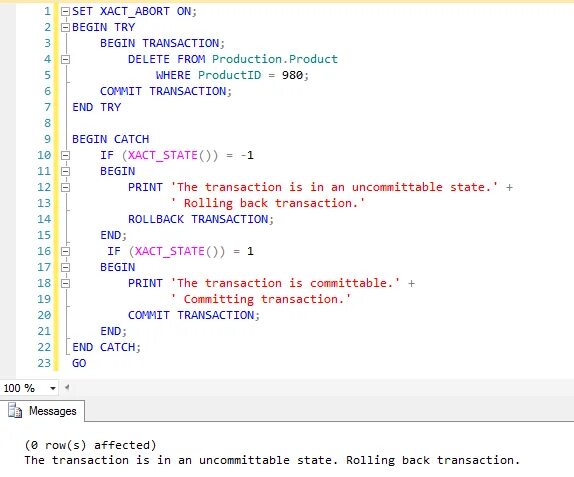Select the Messages tab

tap(42, 411)
